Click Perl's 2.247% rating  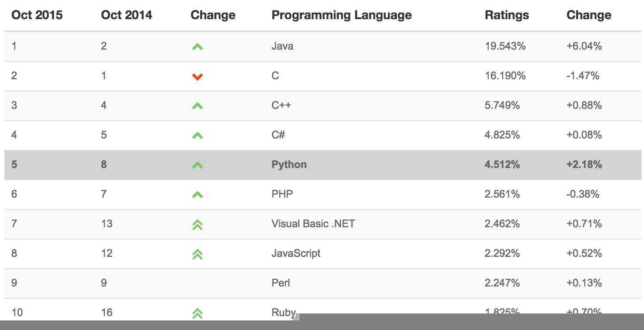[x=502, y=283]
